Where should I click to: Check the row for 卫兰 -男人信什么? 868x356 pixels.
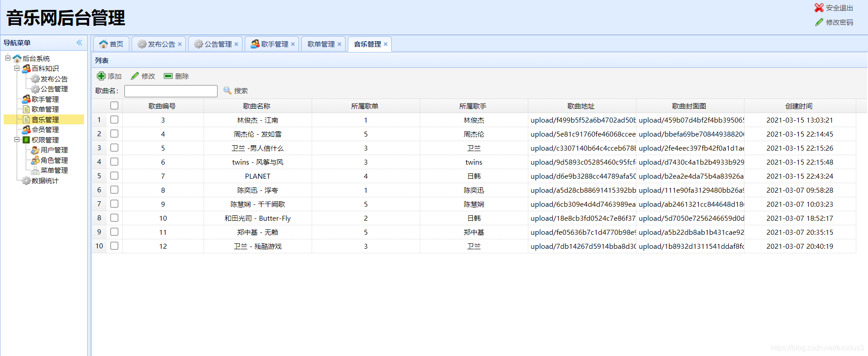[114, 147]
